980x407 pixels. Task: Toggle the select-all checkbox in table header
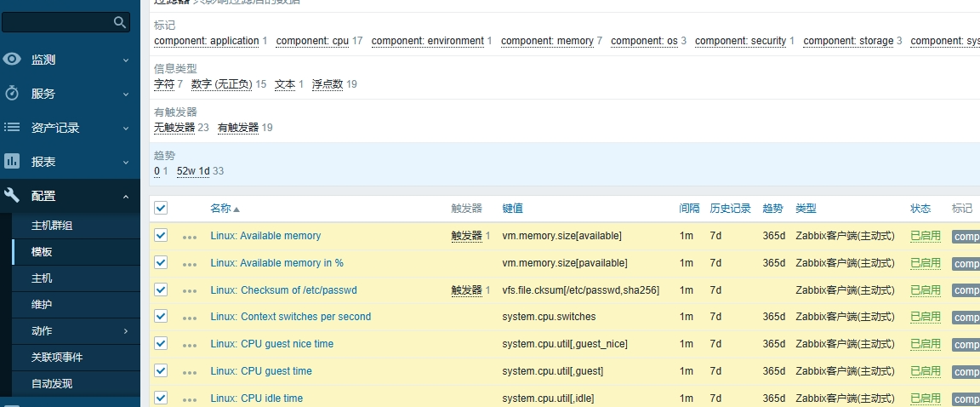point(161,208)
